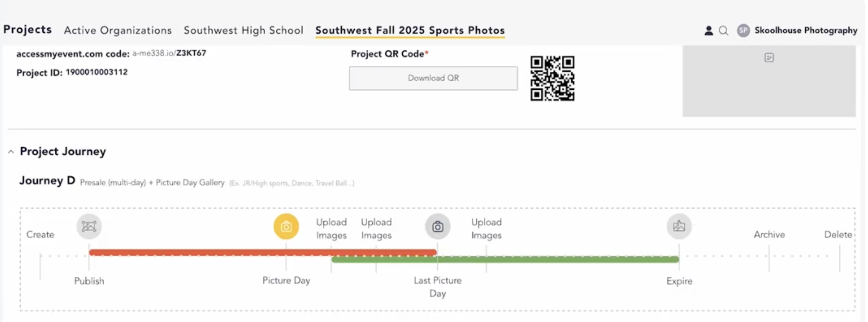Go to Active Organizations
This screenshot has height=322, width=868.
click(117, 30)
